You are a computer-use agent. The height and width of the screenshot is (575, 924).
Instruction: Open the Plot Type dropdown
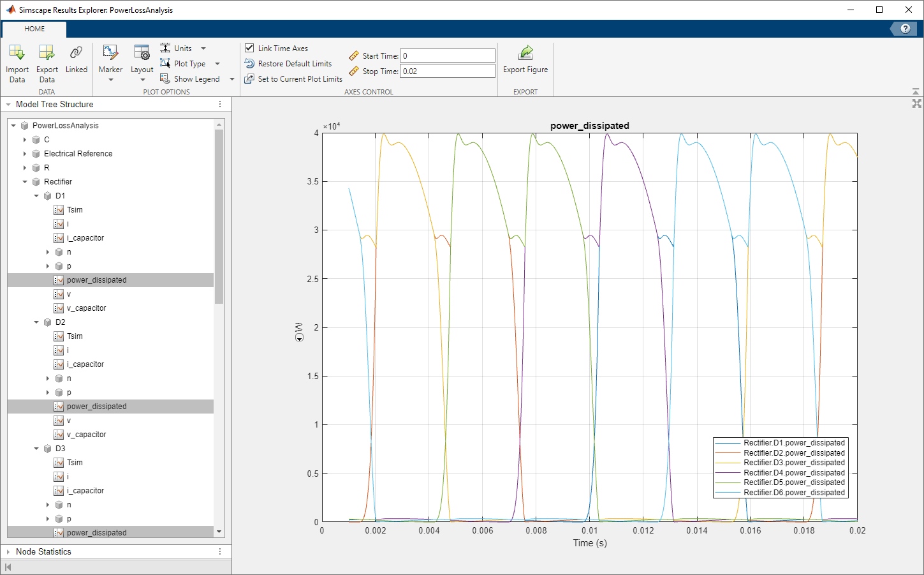tap(190, 64)
